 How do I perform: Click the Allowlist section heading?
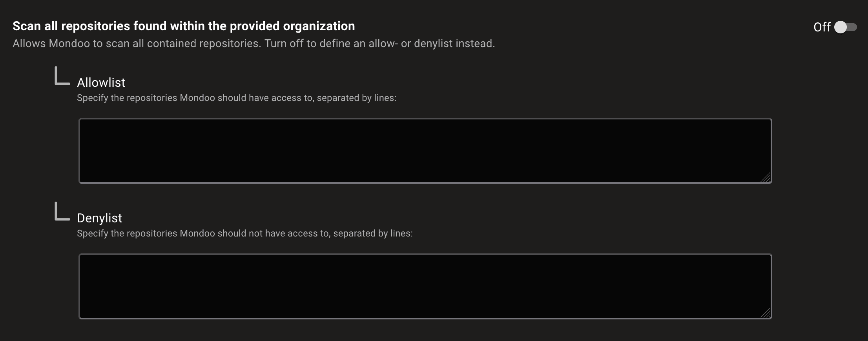tap(100, 82)
